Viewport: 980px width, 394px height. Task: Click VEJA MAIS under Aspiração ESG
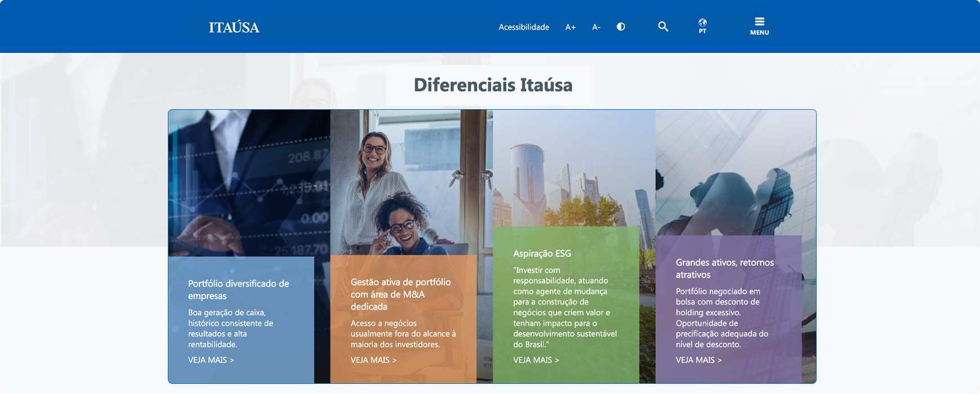point(536,360)
